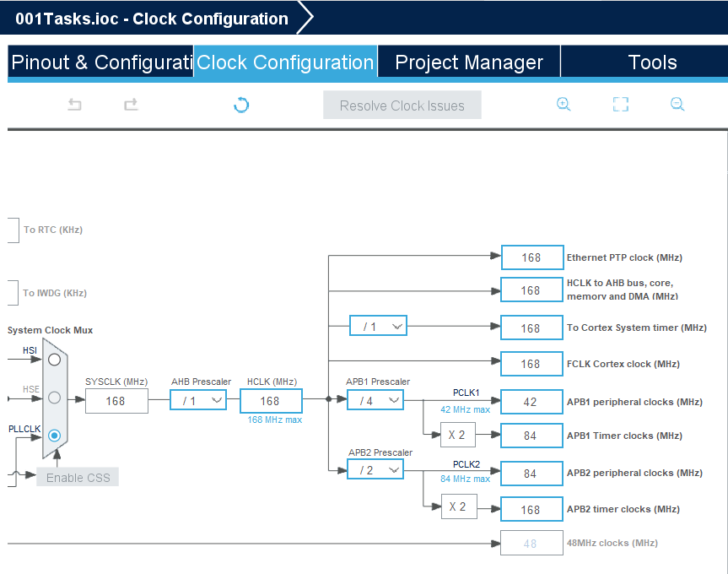Open the Project Manager tab
Image resolution: width=728 pixels, height=574 pixels.
point(469,62)
